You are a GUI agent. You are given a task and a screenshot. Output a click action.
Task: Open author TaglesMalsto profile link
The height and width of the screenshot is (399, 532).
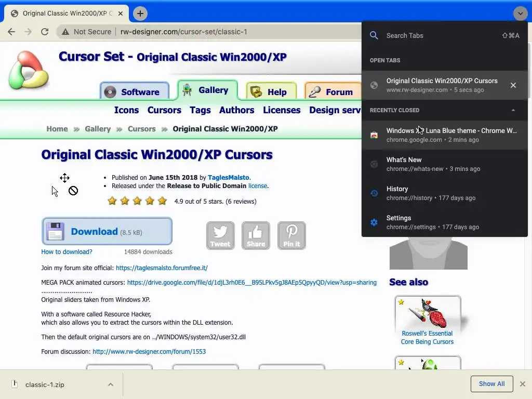pos(229,178)
